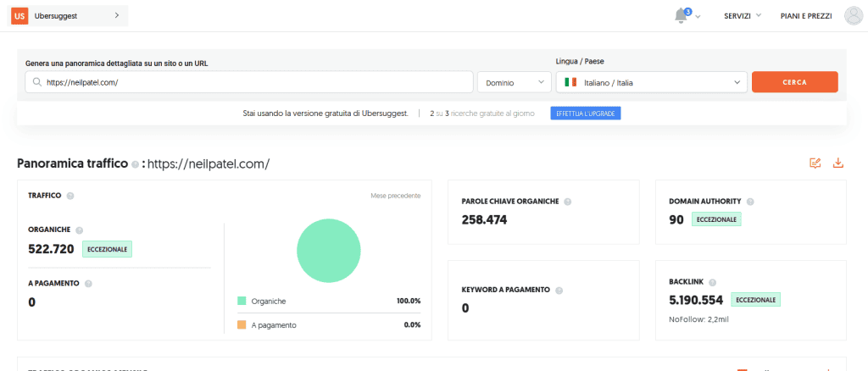Click the search magnifier icon in URL field
The width and height of the screenshot is (868, 371).
point(37,82)
